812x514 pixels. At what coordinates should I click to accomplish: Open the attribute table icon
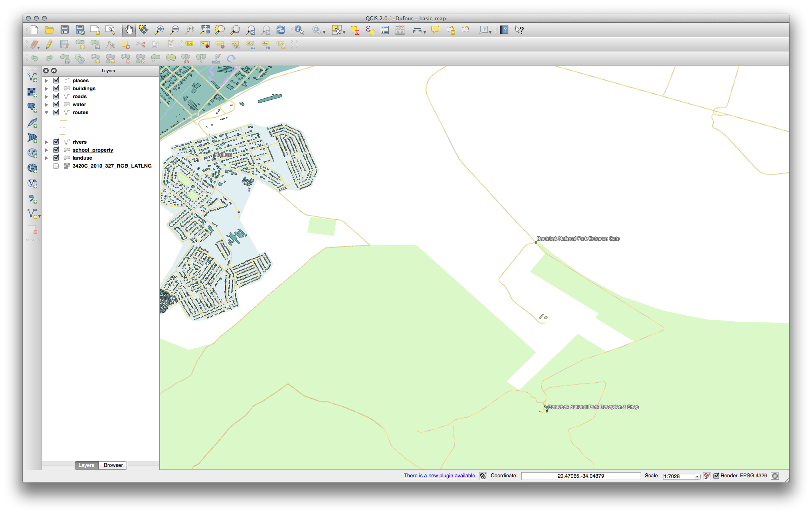point(384,30)
